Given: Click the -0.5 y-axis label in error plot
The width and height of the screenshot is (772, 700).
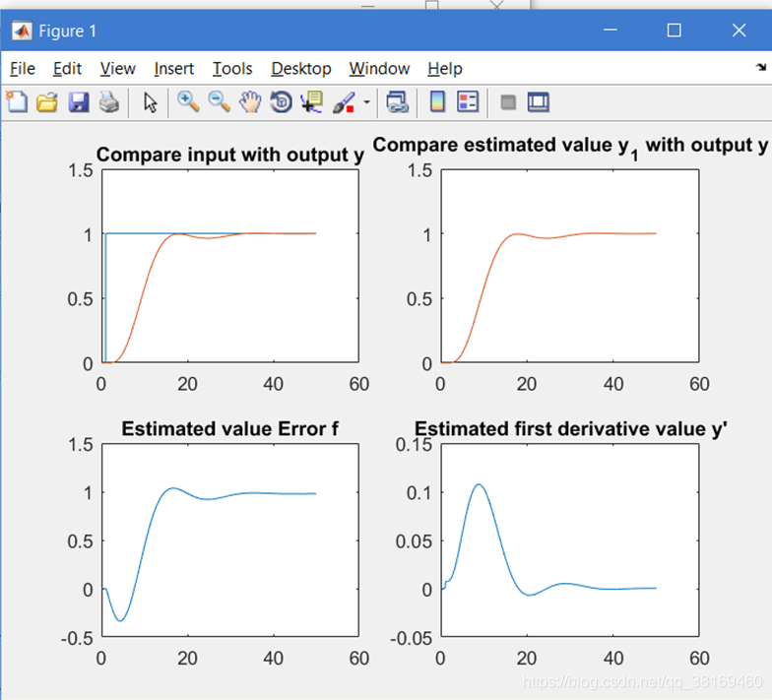Looking at the screenshot, I should tap(77, 638).
